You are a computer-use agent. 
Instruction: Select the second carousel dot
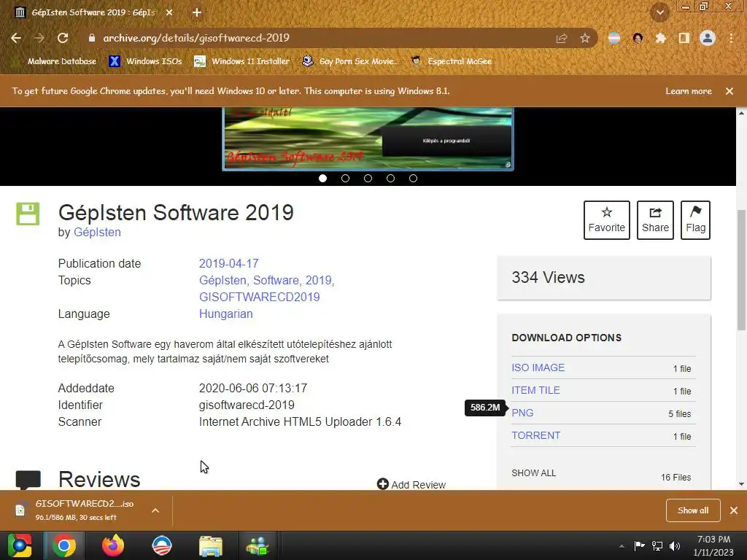pos(345,178)
